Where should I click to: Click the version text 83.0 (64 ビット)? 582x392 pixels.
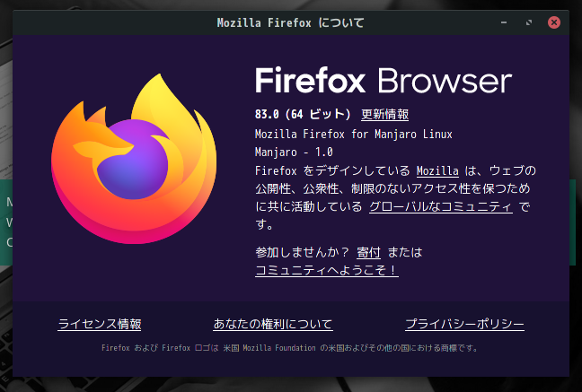pyautogui.click(x=303, y=114)
